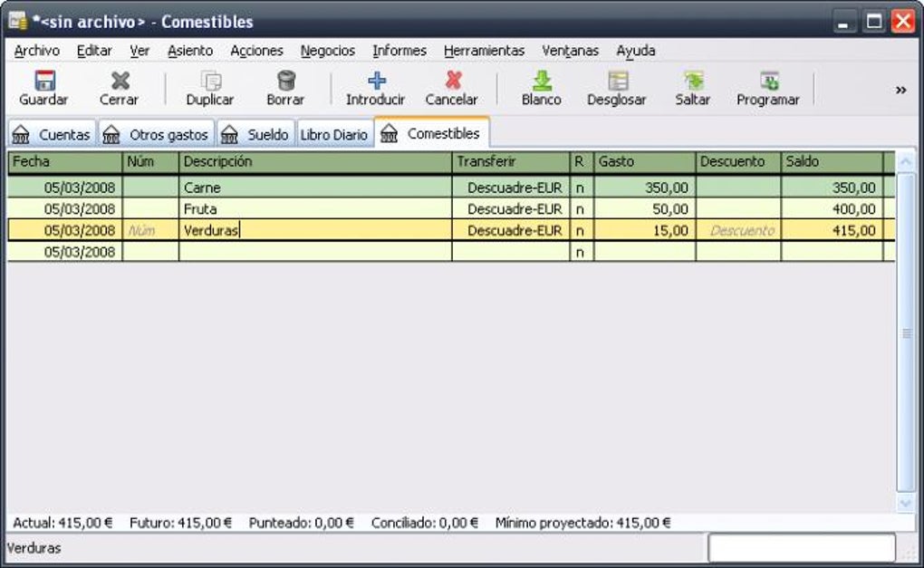Open the Archivo menu
This screenshot has height=568, width=924.
36,51
